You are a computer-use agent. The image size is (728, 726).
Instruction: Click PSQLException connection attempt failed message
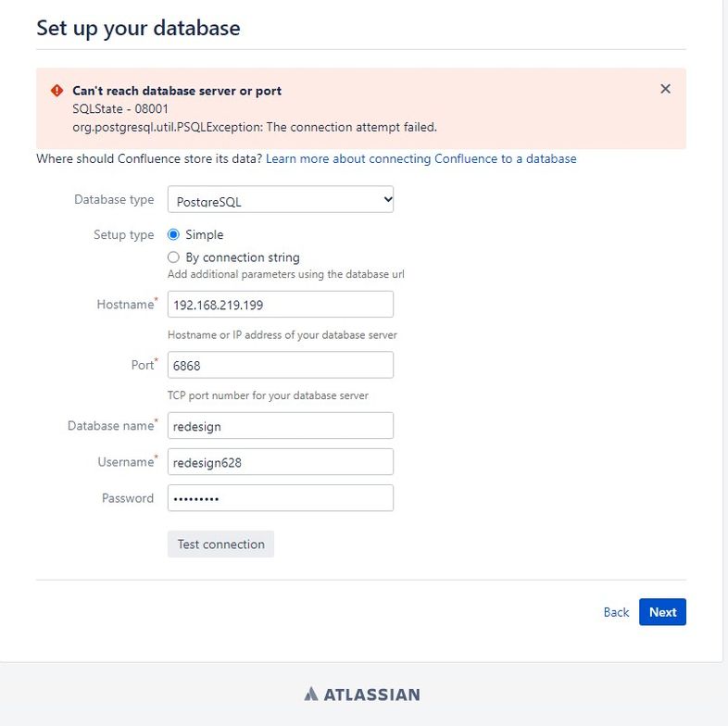tap(255, 127)
